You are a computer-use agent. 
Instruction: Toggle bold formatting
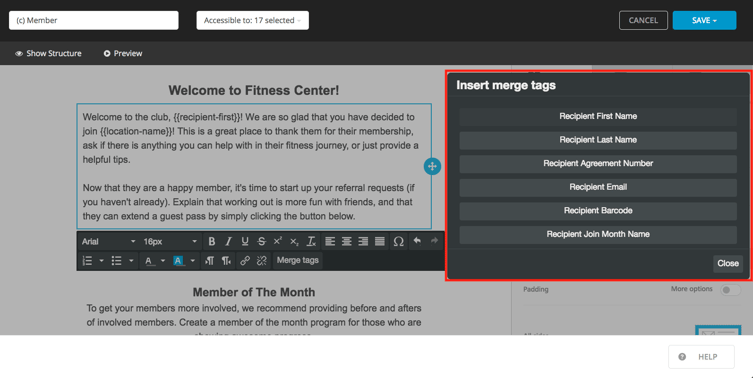pyautogui.click(x=212, y=242)
